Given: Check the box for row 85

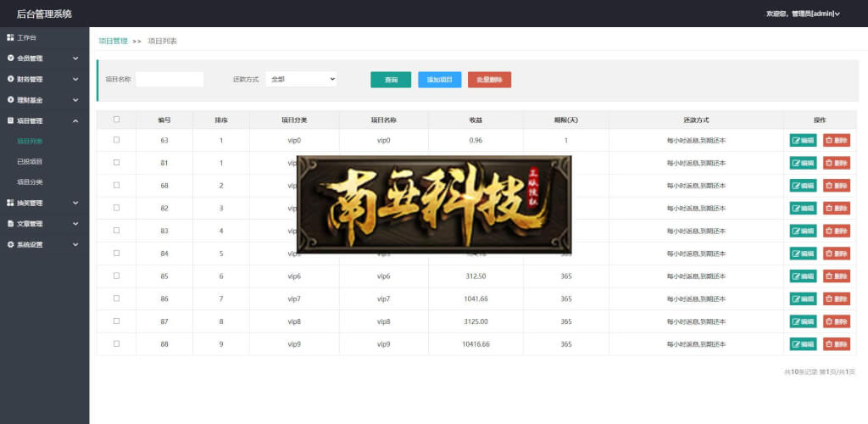Looking at the screenshot, I should coord(116,276).
